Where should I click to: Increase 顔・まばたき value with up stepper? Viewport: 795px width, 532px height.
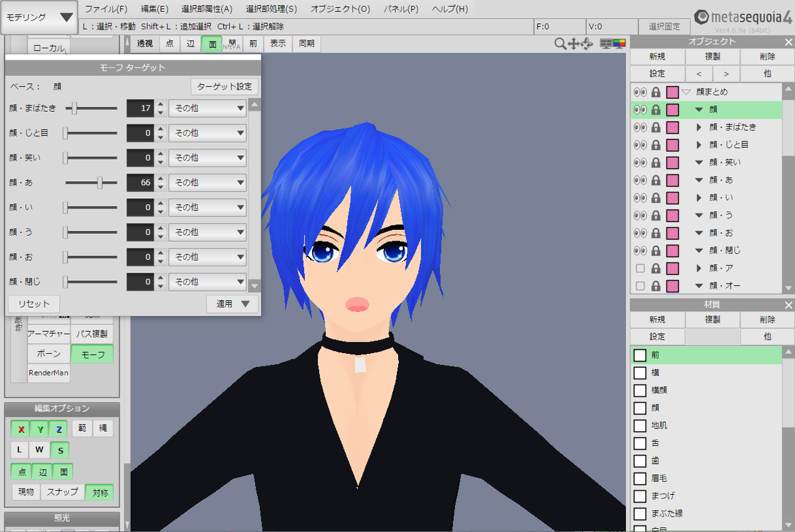pos(160,104)
